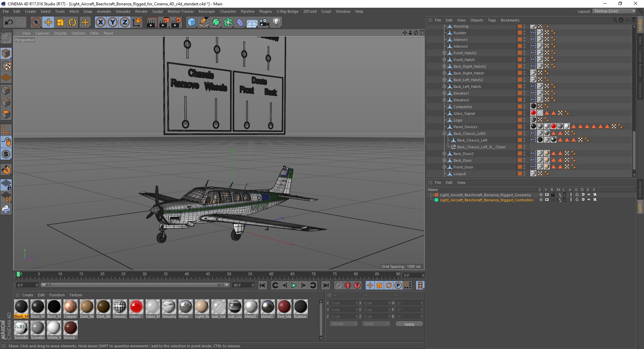Viewport: 644px width, 349px height.
Task: Toggle Position keyframe recording
Action: click(x=370, y=285)
